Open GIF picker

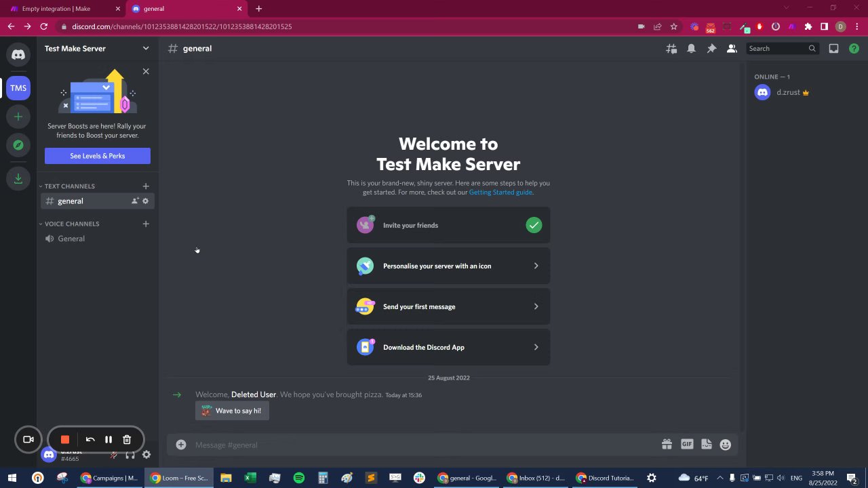(687, 445)
